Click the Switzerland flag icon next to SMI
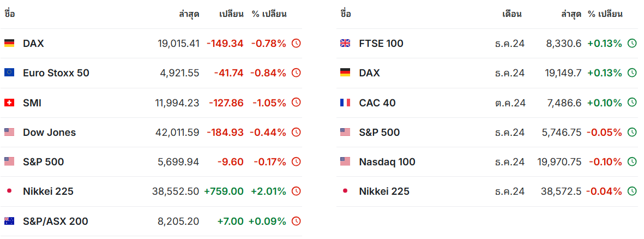 tap(9, 103)
